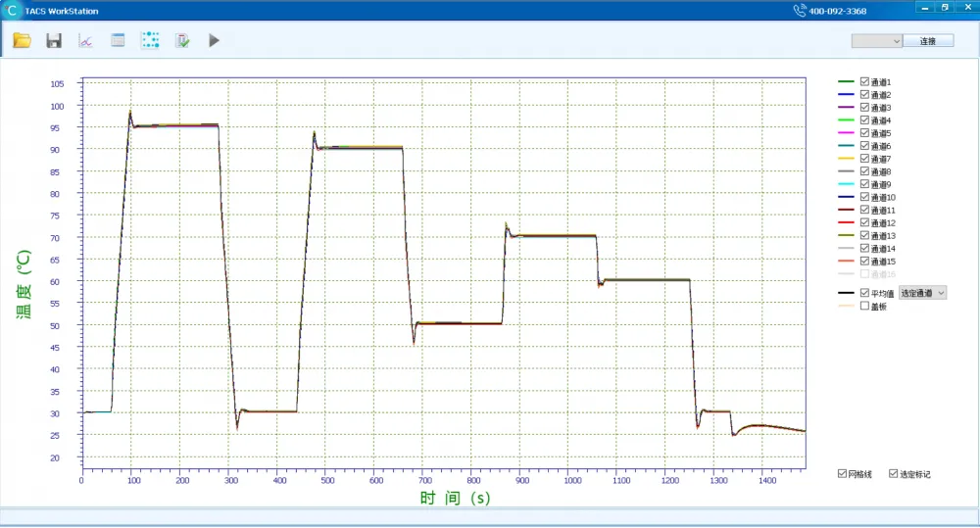Restore down the TACS WorkStation window
980x528 pixels.
pyautogui.click(x=945, y=8)
